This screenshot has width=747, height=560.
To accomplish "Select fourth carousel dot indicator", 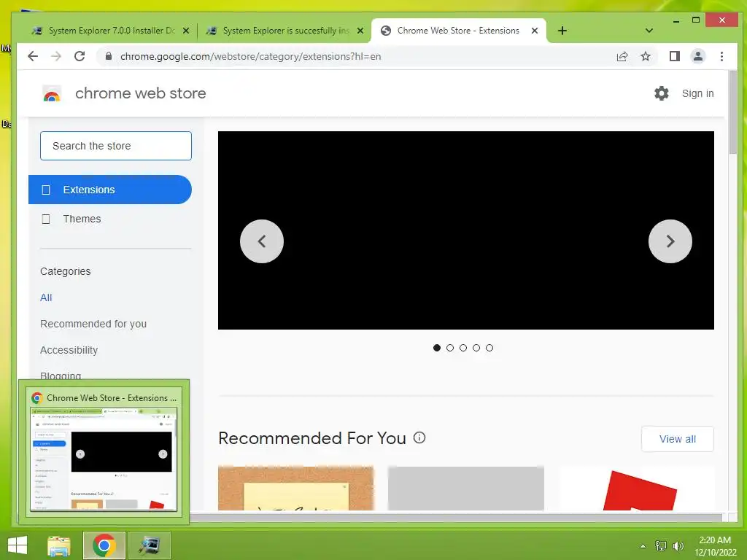I will [476, 348].
